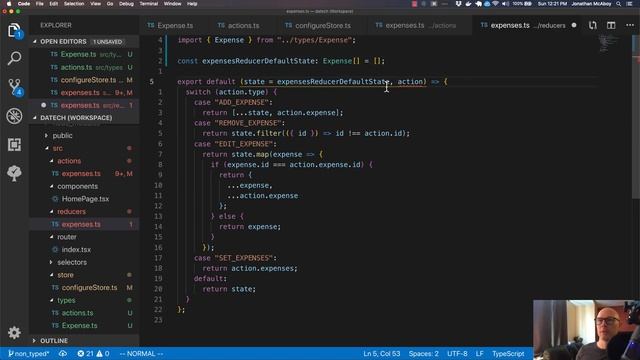Click the 1 UNSAVED badge

pos(107,42)
